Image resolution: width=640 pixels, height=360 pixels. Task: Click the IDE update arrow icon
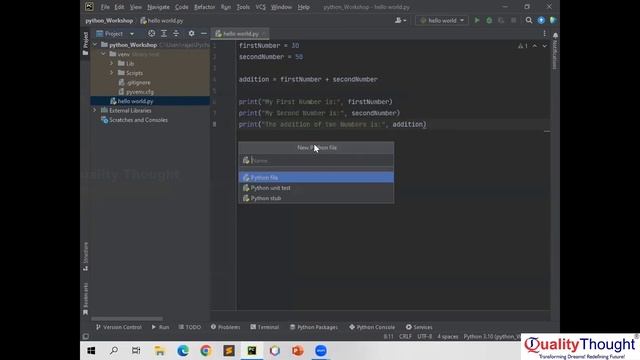click(x=541, y=20)
